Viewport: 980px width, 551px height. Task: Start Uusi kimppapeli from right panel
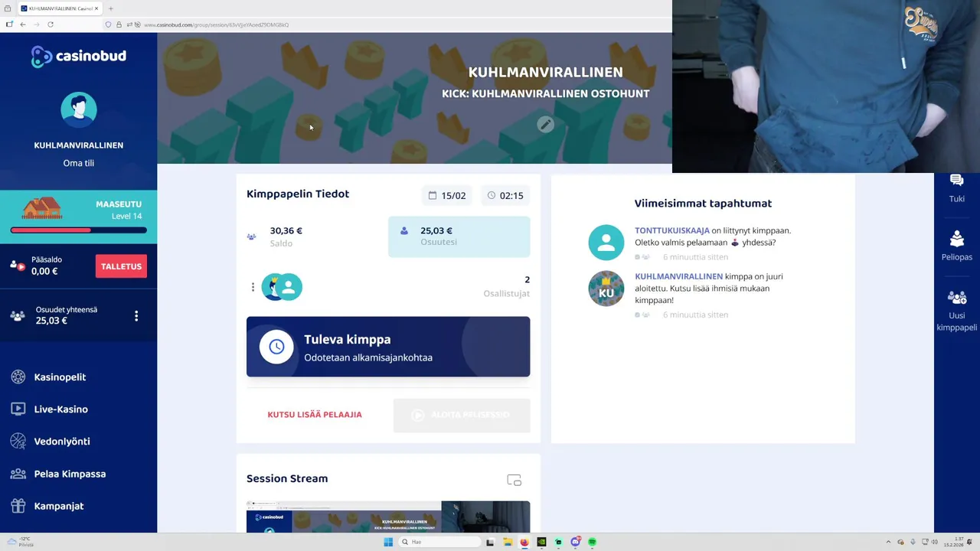pos(957,310)
